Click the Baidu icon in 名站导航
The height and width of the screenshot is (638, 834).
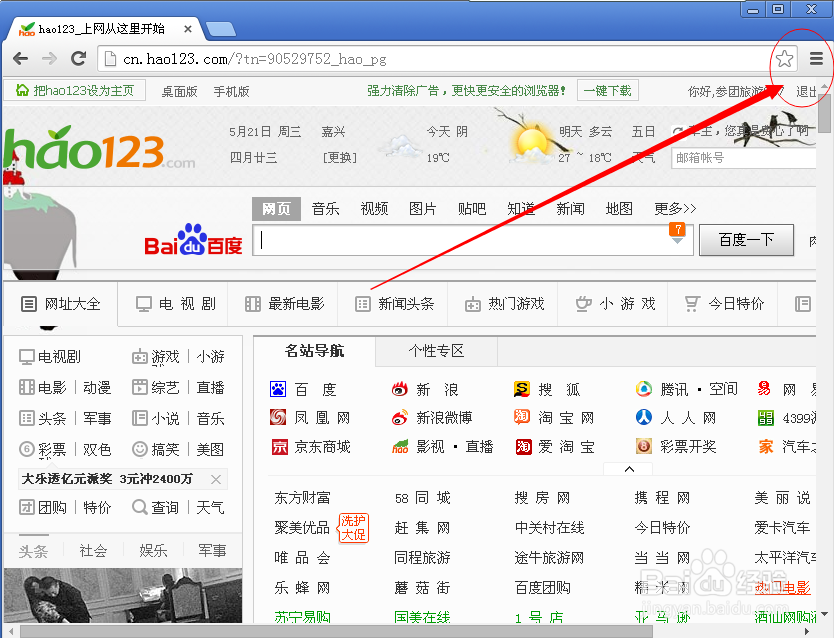tap(278, 390)
